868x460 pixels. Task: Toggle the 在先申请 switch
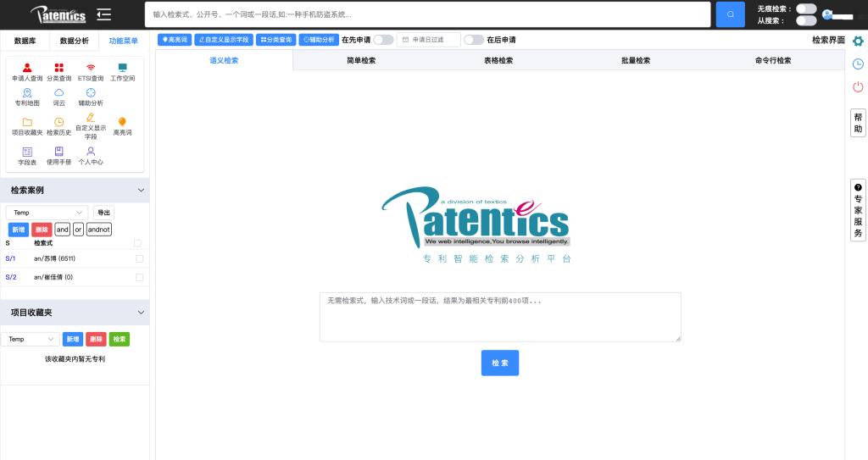(383, 40)
